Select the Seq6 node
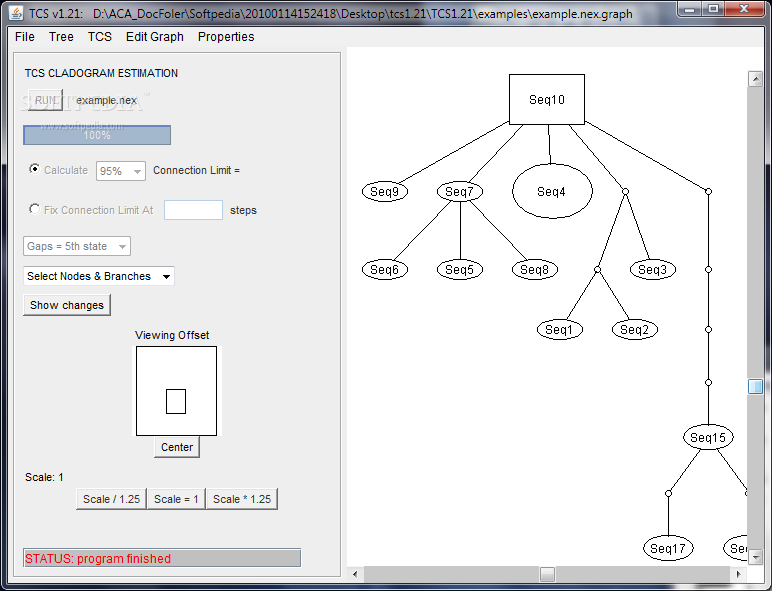Screen dimensions: 772x591 pyautogui.click(x=385, y=269)
